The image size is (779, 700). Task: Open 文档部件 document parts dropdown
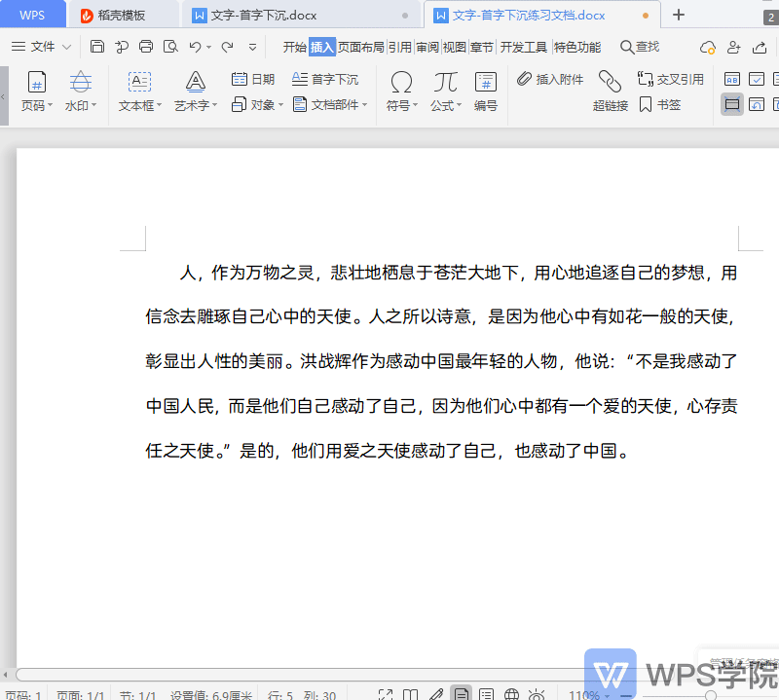330,105
